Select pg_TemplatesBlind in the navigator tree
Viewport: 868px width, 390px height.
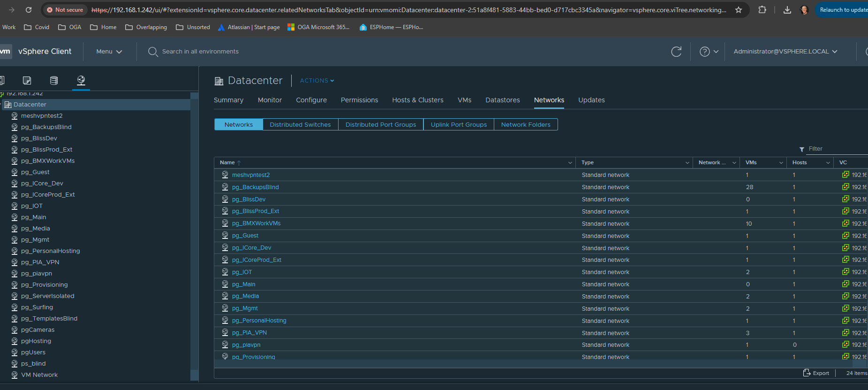49,319
